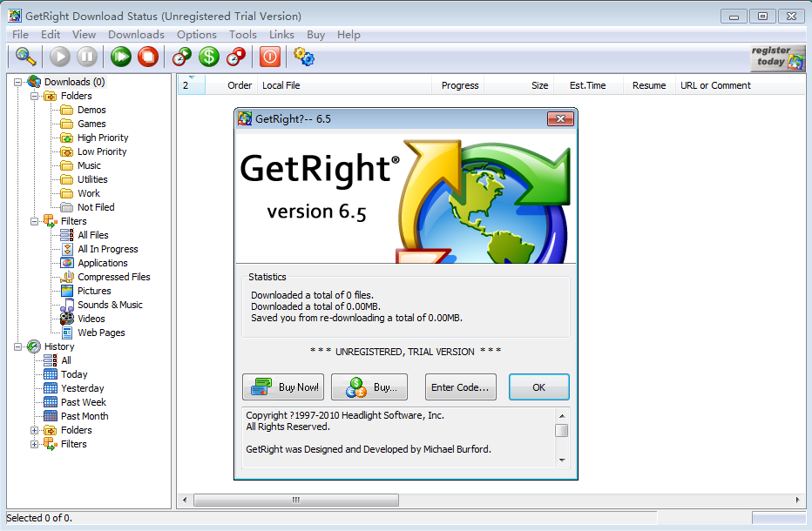Click the green scheduled download clock icon
Viewport: 812px width, 531px height.
pos(182,57)
